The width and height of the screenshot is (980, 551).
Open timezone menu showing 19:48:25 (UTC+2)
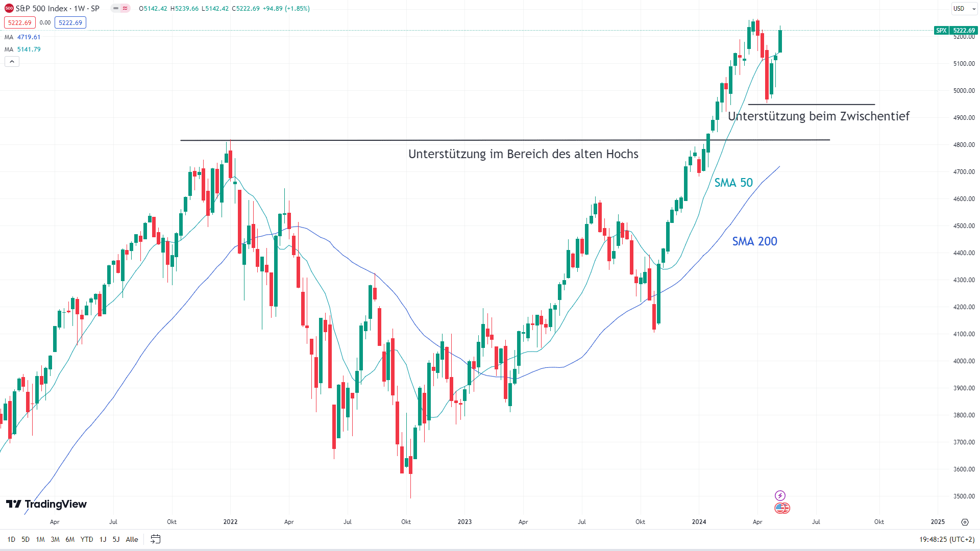pyautogui.click(x=947, y=539)
